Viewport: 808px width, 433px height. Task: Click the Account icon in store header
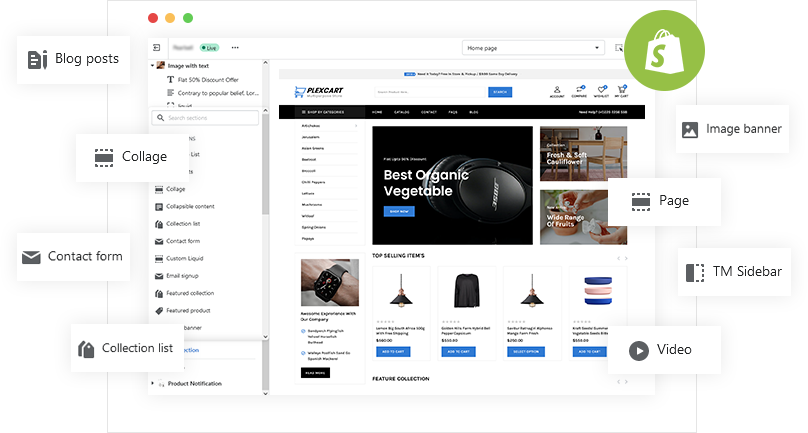click(556, 91)
